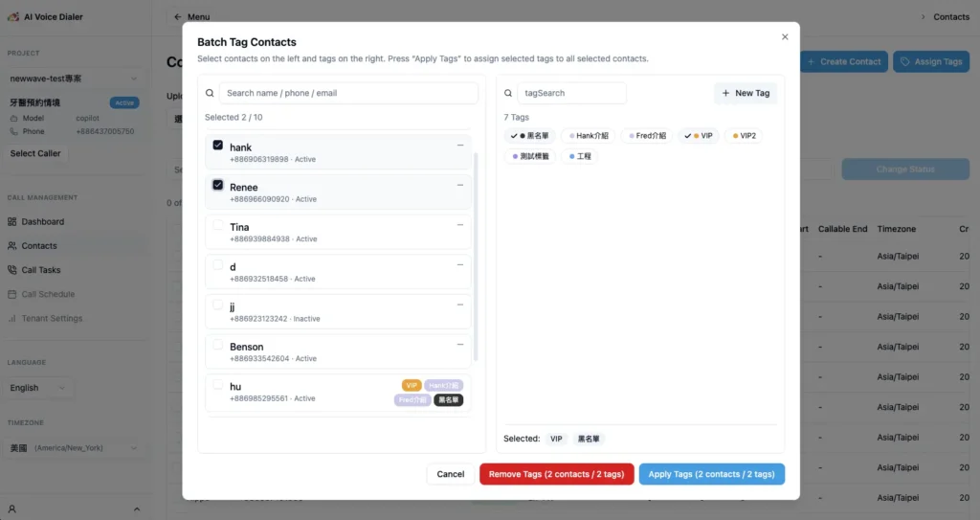This screenshot has height=520, width=980.
Task: Click the Dashboard sidebar icon
Action: pos(12,222)
